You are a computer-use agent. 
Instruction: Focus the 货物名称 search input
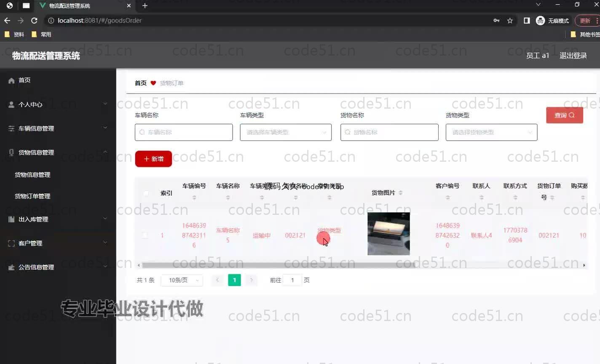click(x=389, y=132)
